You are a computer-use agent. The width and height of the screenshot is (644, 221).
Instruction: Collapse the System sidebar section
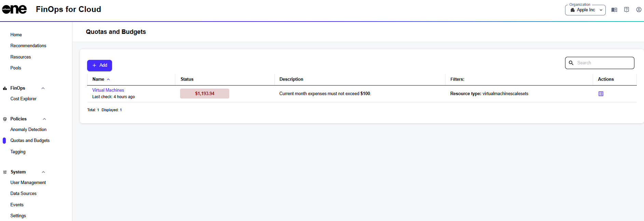43,172
